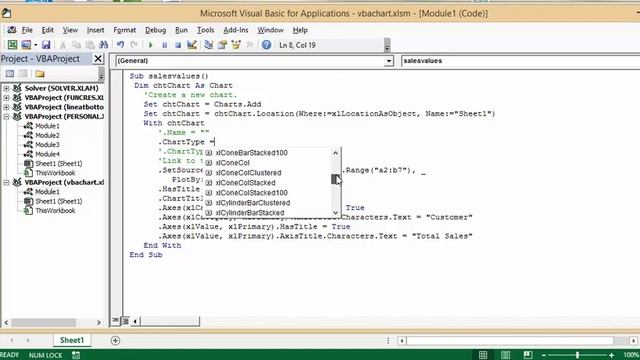Expand the VBAProject (lineatbotto project node
Image resolution: width=640 pixels, height=360 pixels.
[x=7, y=107]
